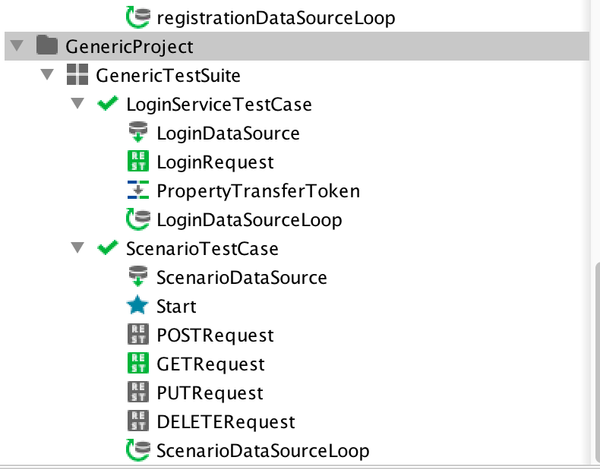600x469 pixels.
Task: Select the DELETERequest test step
Action: (225, 422)
